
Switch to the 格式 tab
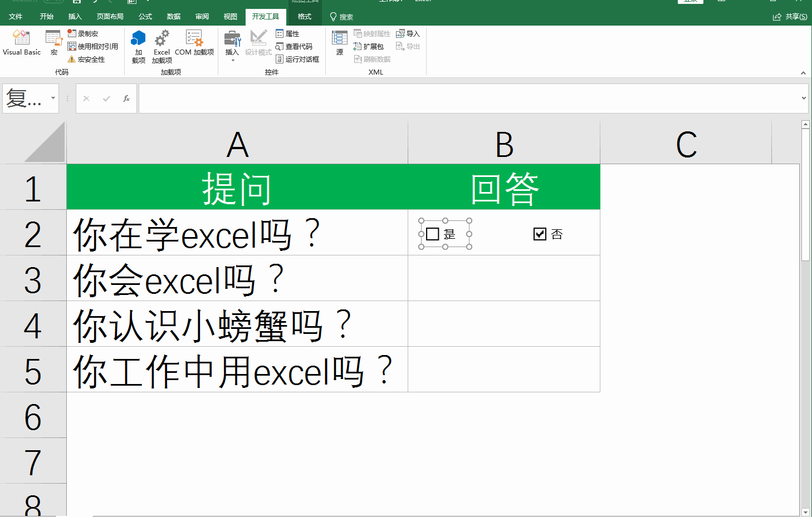point(305,17)
